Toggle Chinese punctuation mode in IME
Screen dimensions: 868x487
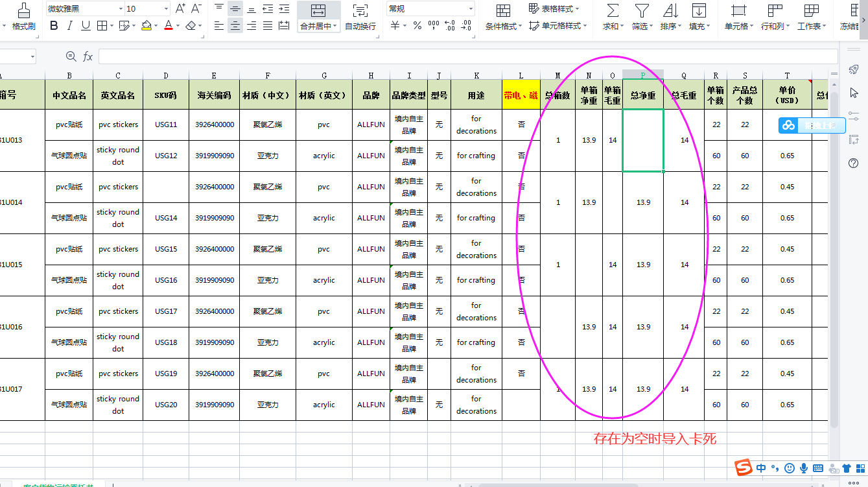click(775, 468)
